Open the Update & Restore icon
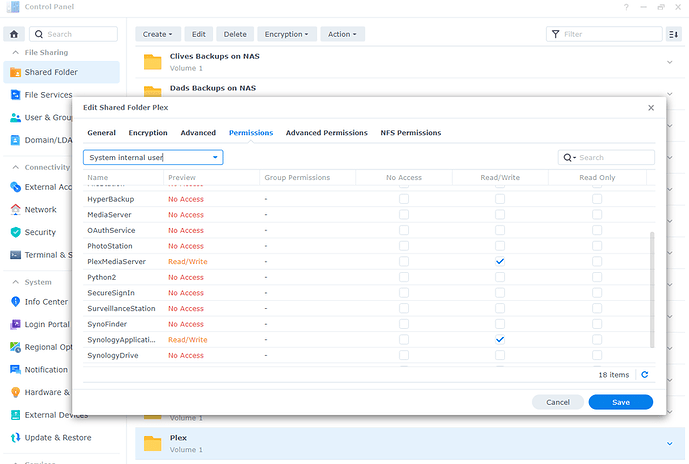Viewport: 689px width, 464px height. pos(15,437)
